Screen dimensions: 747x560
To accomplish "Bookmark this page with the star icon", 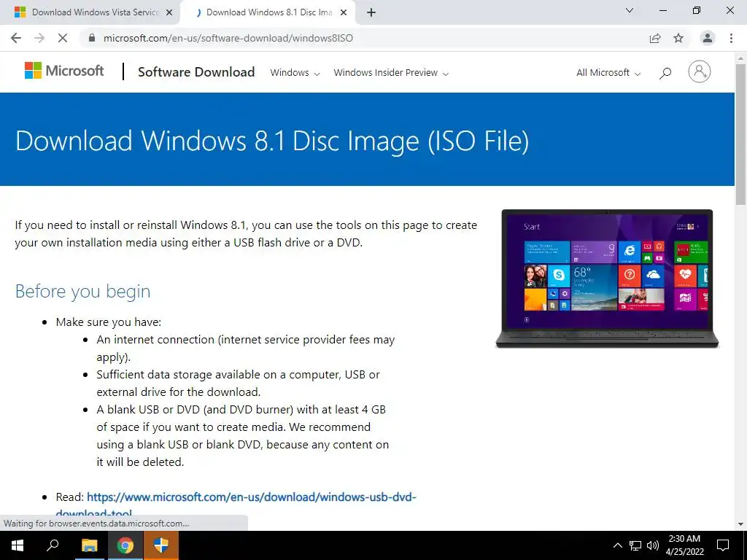I will coord(678,38).
